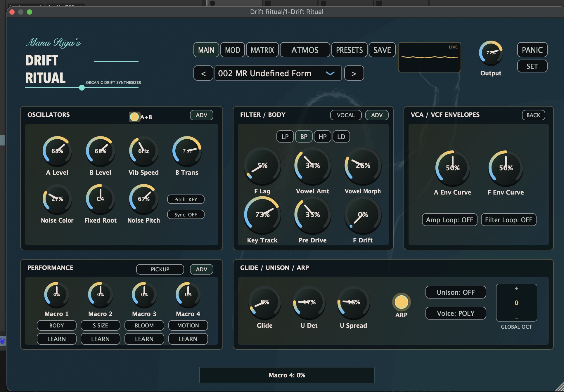The image size is (564, 392).
Task: Click LEARN under Macro 1
Action: [x=57, y=339]
